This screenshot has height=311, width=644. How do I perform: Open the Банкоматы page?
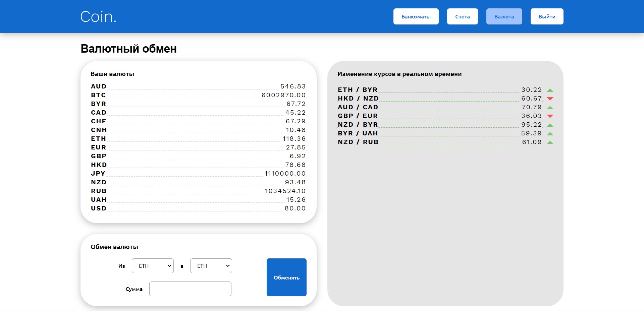tap(416, 16)
